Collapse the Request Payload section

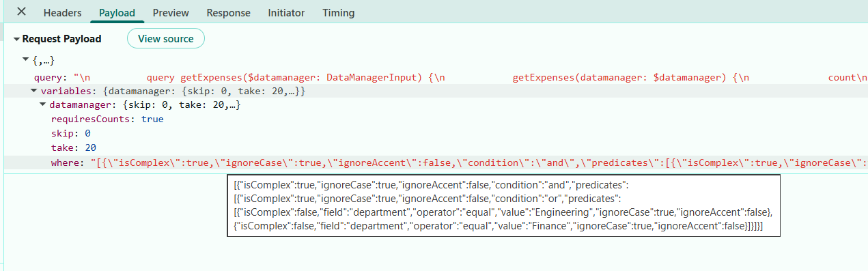17,40
